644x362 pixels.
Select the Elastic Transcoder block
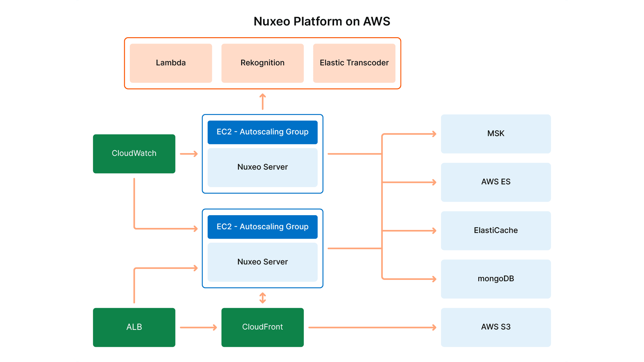coord(354,63)
